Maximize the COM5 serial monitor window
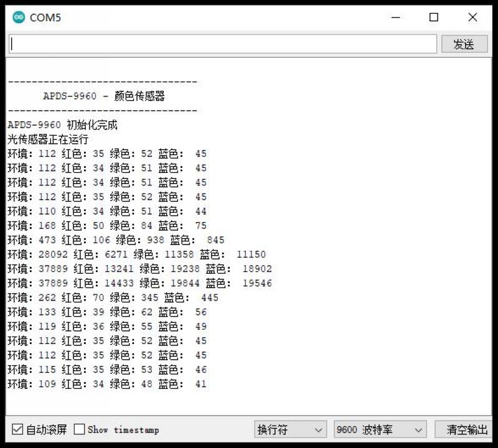This screenshot has height=448, width=498. [x=434, y=17]
